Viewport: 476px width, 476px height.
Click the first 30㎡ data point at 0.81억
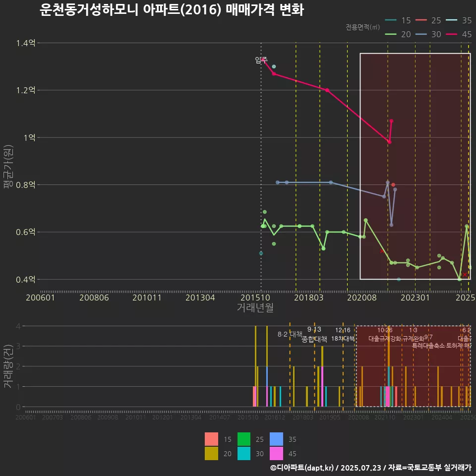(x=278, y=182)
